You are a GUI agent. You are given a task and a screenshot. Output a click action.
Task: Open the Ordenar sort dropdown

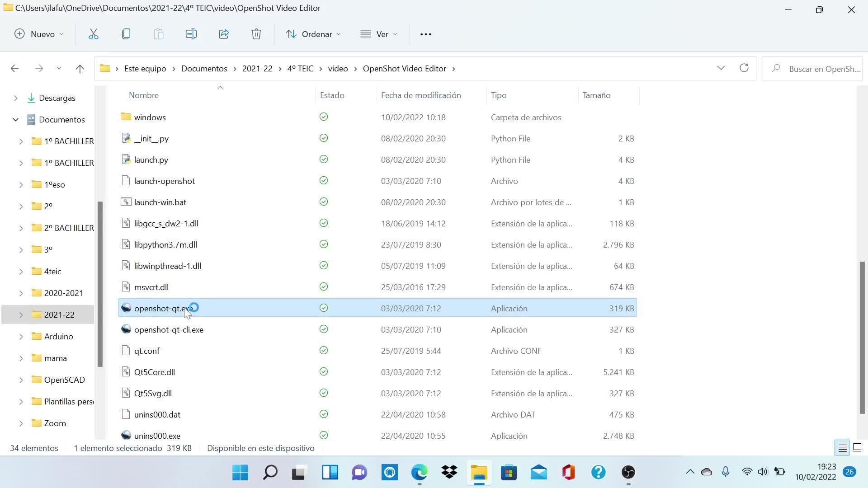313,34
